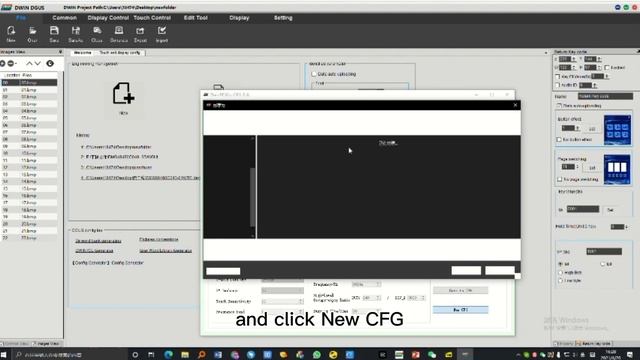Open the Edit Tool menu
Viewport: 640px width, 360px height.
click(x=196, y=18)
